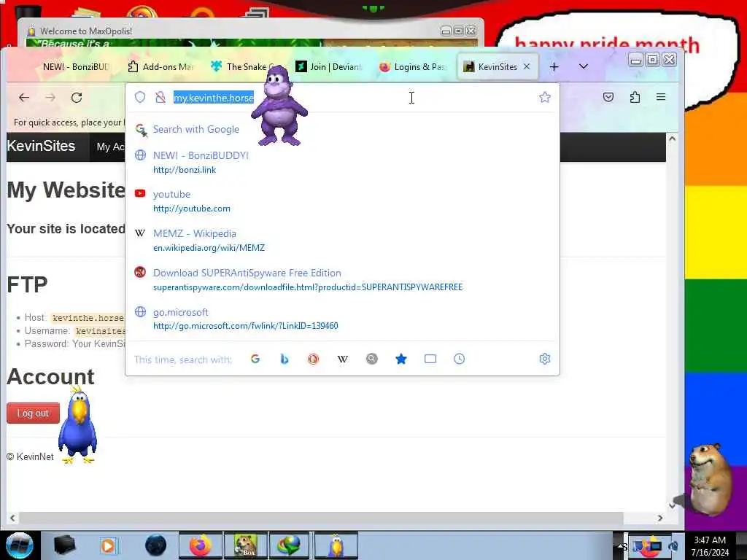Go back with the browser back arrow
This screenshot has width=747, height=560.
[x=24, y=98]
